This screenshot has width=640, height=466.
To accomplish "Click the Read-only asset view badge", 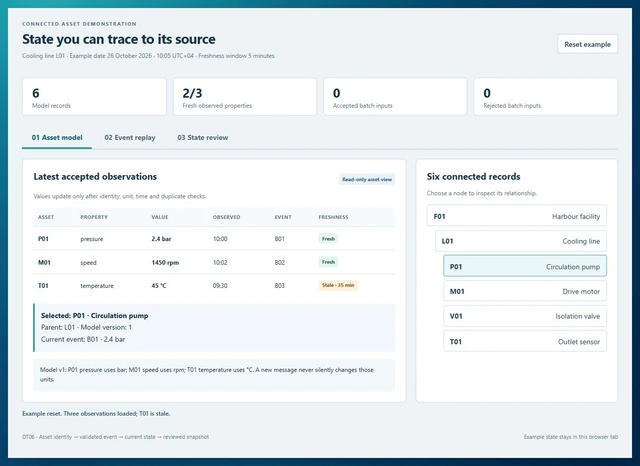I will [x=367, y=179].
